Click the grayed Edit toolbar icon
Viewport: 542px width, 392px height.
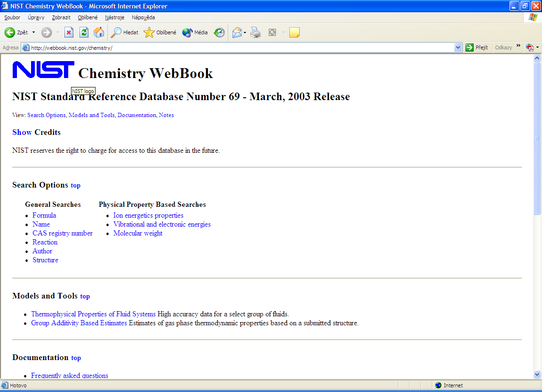[x=272, y=32]
